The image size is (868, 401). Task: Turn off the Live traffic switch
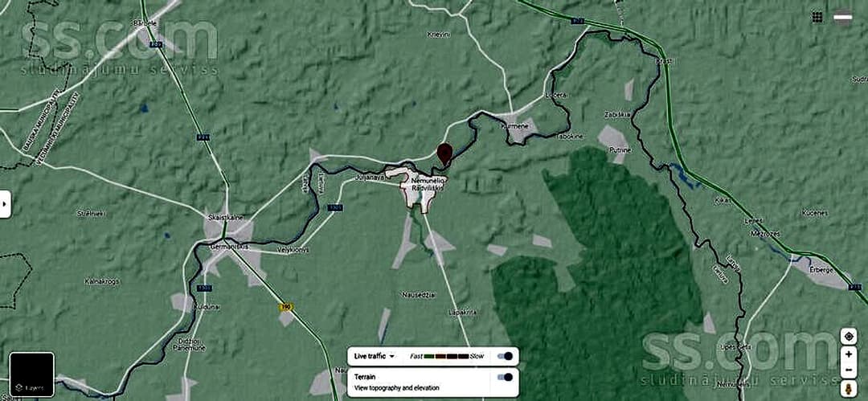pos(504,356)
